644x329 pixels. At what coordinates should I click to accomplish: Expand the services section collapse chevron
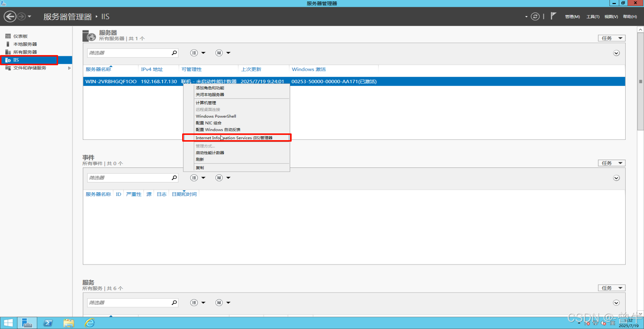(616, 303)
